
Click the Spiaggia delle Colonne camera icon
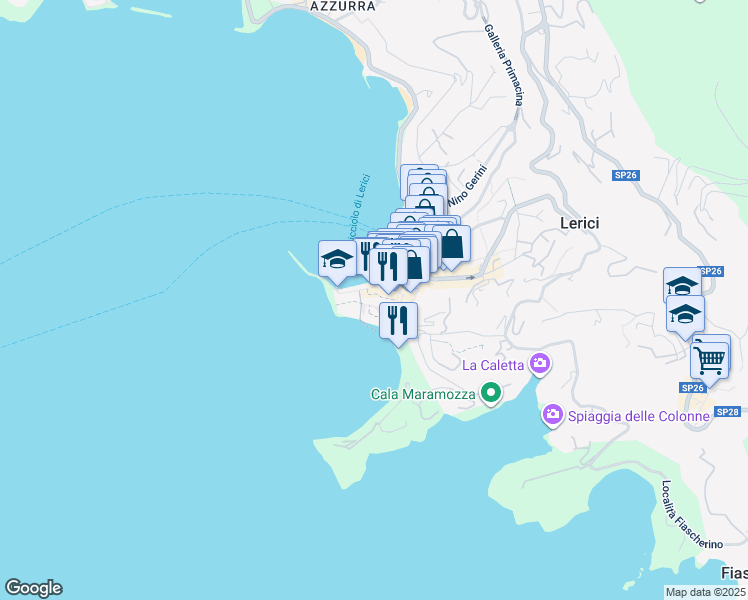pos(553,414)
